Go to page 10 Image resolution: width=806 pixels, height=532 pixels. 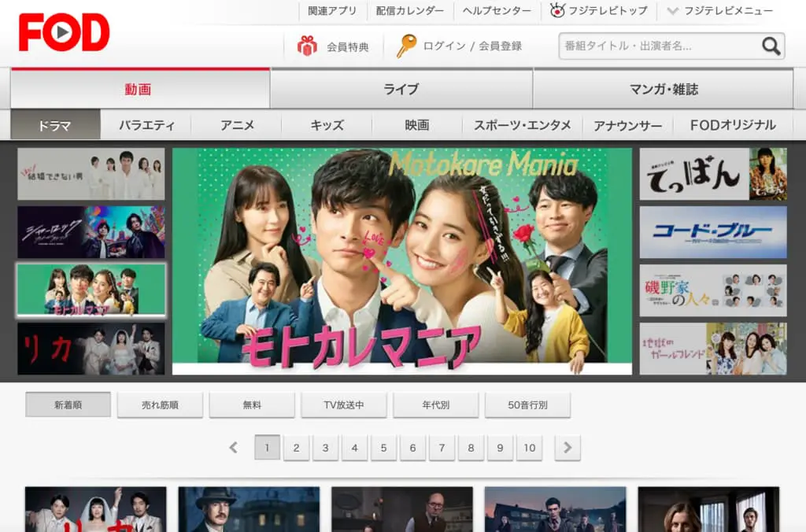(x=530, y=448)
